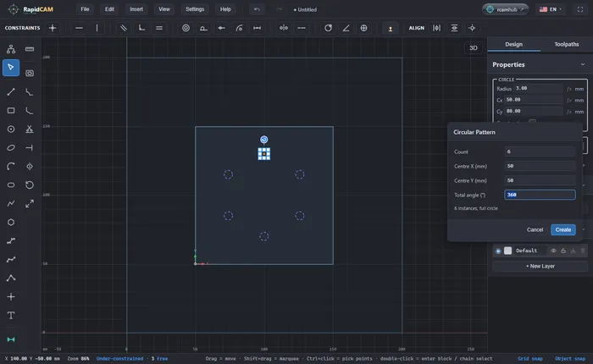Viewport: 593px width, 364px height.
Task: Select the pointer/select tool
Action: click(11, 68)
